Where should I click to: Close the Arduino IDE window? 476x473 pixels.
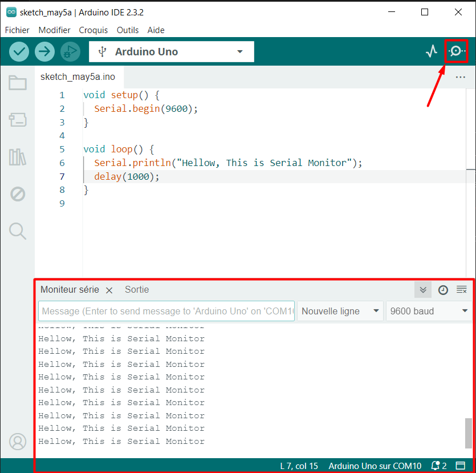tap(458, 12)
